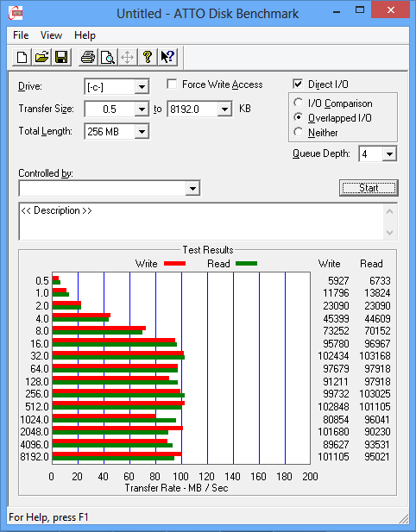The image size is (416, 532).
Task: Click the grayed move arrows toolbar icon
Action: pyautogui.click(x=128, y=57)
